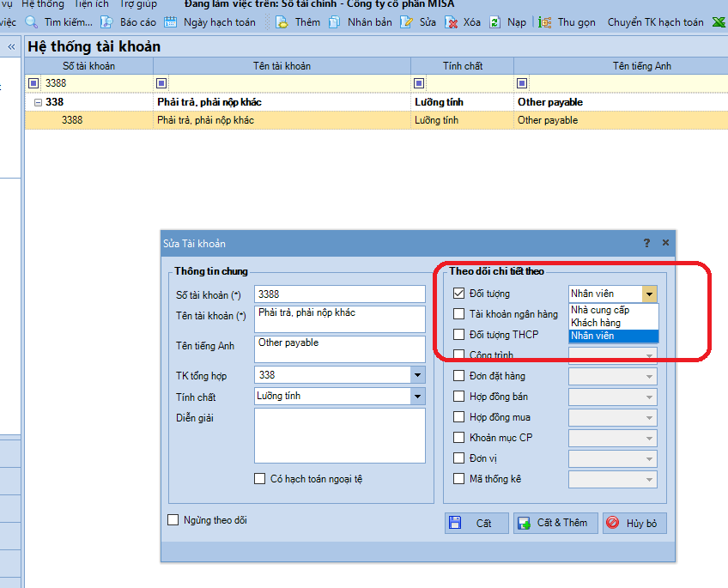Click the Excel export icon in toolbar

point(719,21)
